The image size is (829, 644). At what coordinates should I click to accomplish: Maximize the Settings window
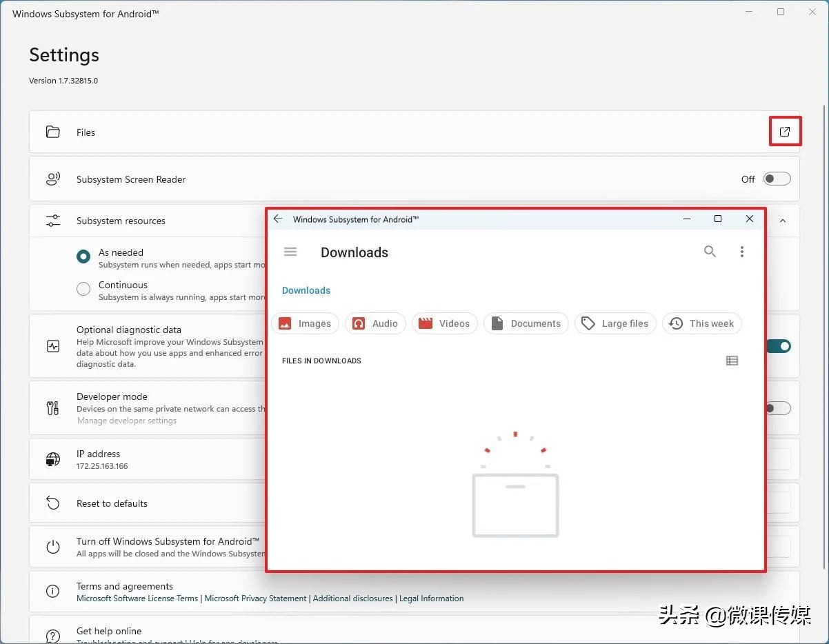coord(781,12)
